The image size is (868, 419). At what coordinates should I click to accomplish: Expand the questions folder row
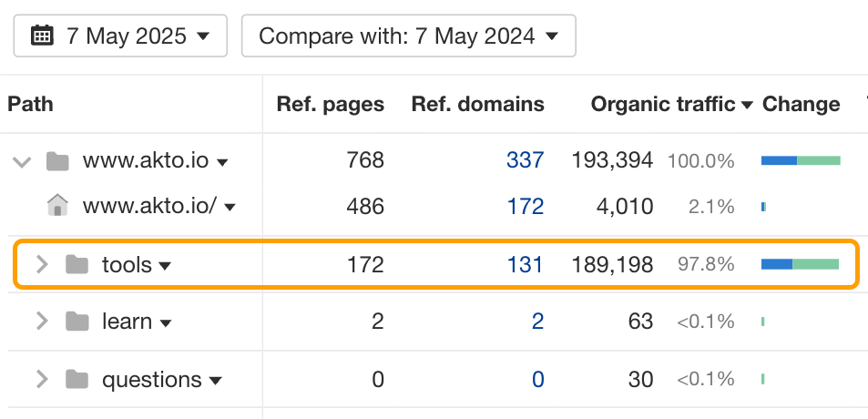[x=41, y=379]
